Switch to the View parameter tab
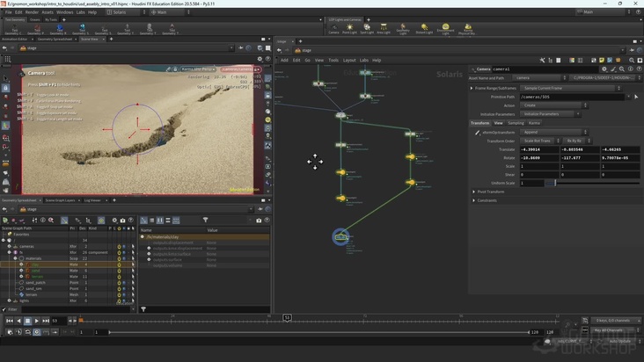The width and height of the screenshot is (644, 362). pyautogui.click(x=498, y=123)
